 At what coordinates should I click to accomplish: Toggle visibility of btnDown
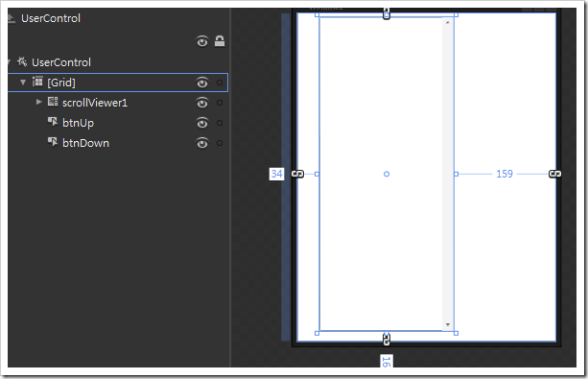pos(202,143)
